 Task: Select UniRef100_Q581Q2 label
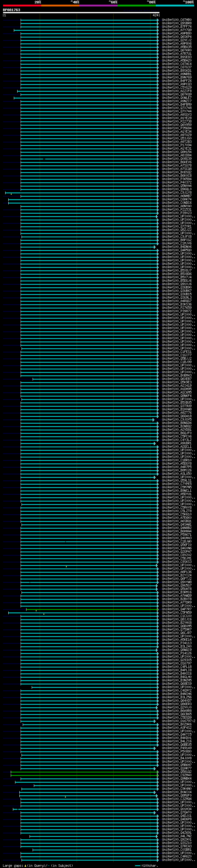pyautogui.click(x=176, y=772)
